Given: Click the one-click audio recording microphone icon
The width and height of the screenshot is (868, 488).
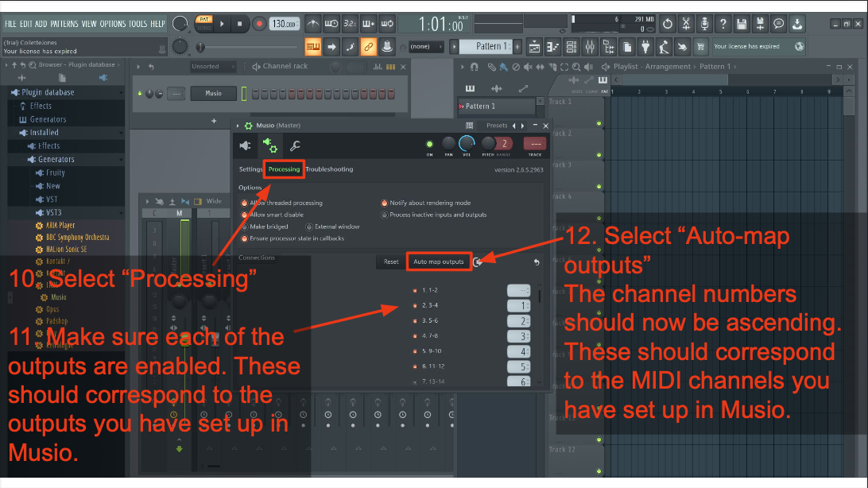Looking at the screenshot, I should 704,24.
